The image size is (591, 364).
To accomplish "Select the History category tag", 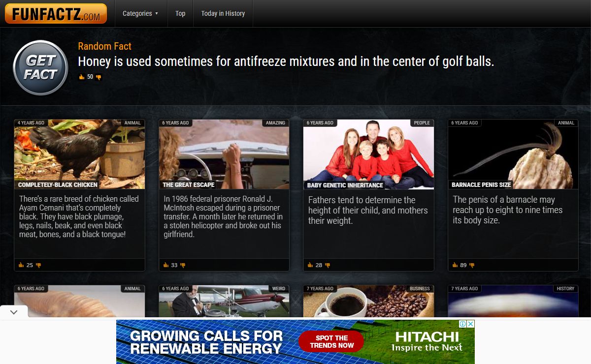I will tap(565, 289).
